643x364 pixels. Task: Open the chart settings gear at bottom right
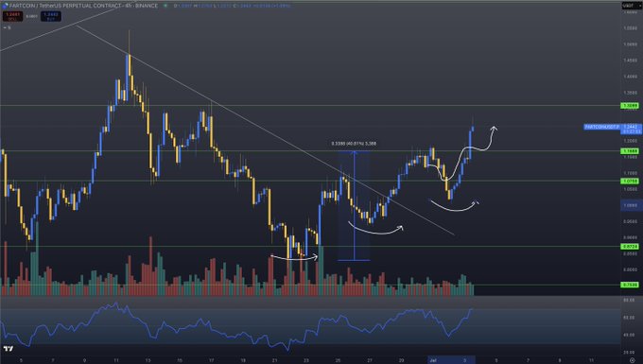point(632,360)
